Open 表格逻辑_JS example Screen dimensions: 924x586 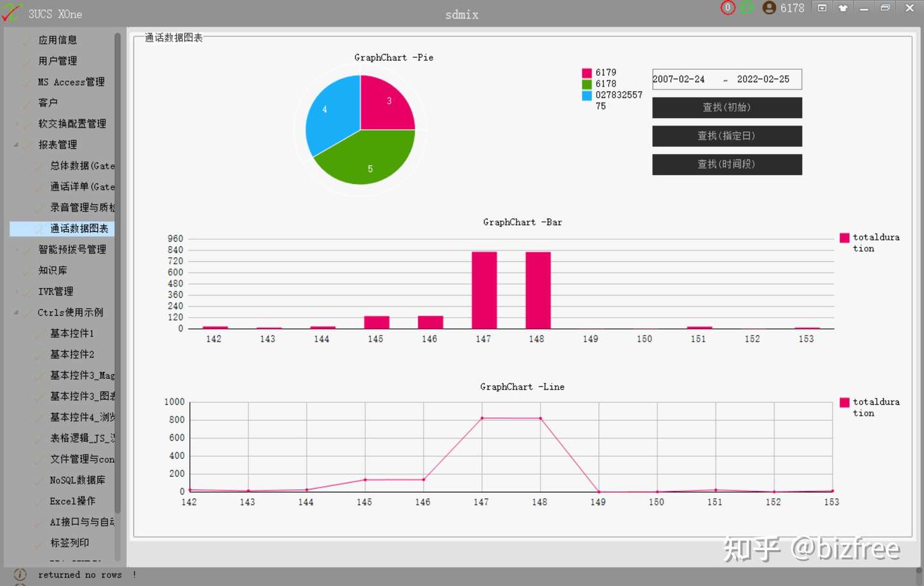click(82, 439)
